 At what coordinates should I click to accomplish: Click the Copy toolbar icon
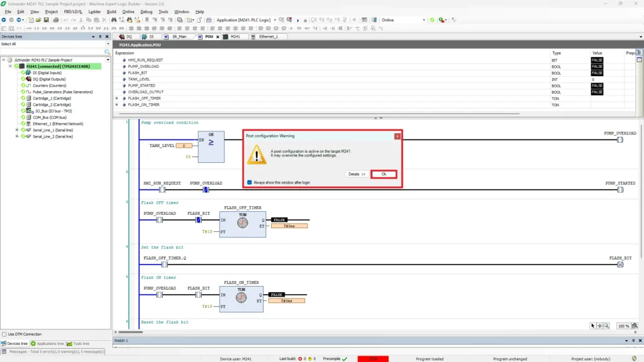(x=89, y=19)
